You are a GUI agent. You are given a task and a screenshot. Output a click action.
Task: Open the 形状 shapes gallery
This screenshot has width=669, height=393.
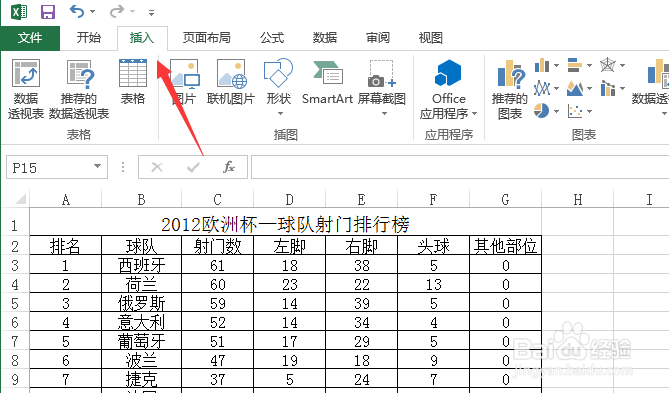279,87
